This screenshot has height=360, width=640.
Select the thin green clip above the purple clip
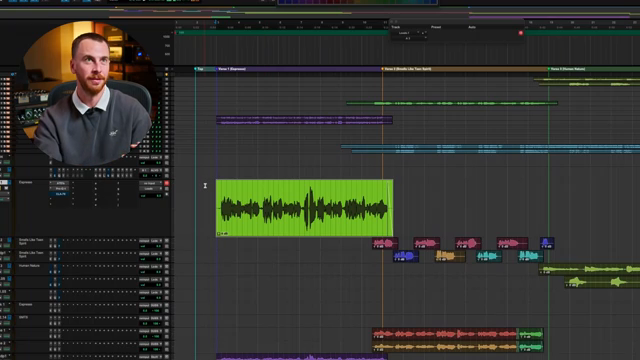[x=452, y=104]
